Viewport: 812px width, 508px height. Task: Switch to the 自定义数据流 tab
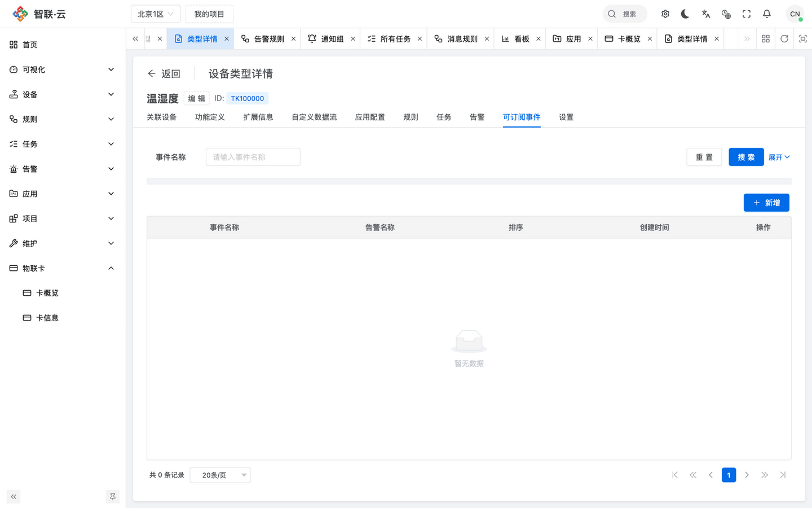click(314, 117)
